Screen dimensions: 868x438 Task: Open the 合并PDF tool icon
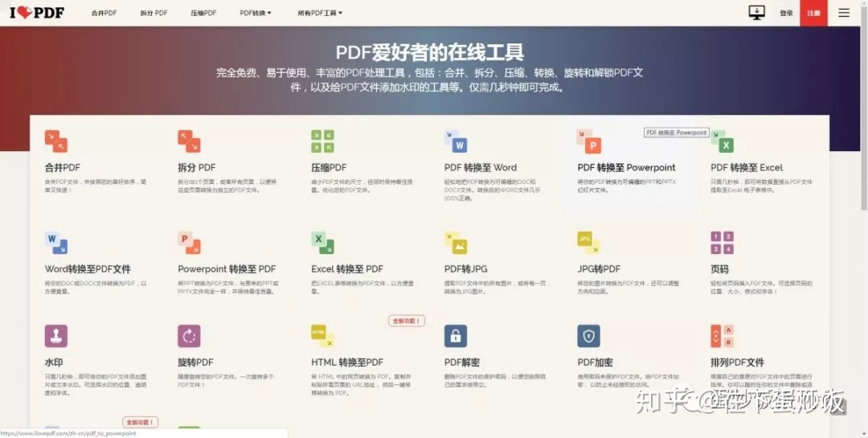point(56,141)
